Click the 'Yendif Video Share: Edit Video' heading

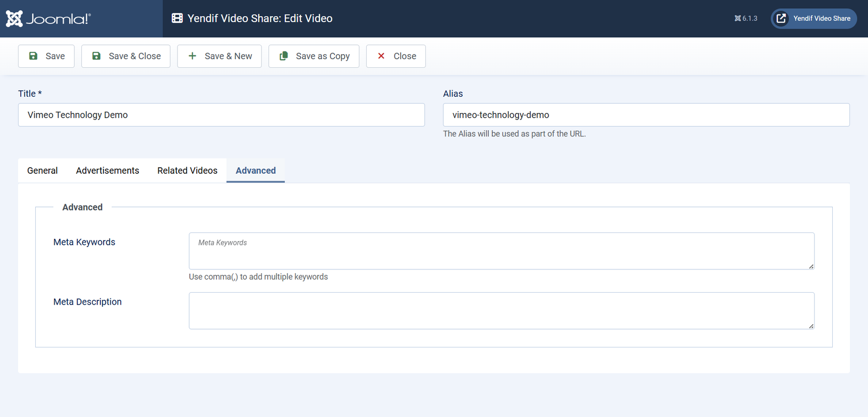click(260, 18)
